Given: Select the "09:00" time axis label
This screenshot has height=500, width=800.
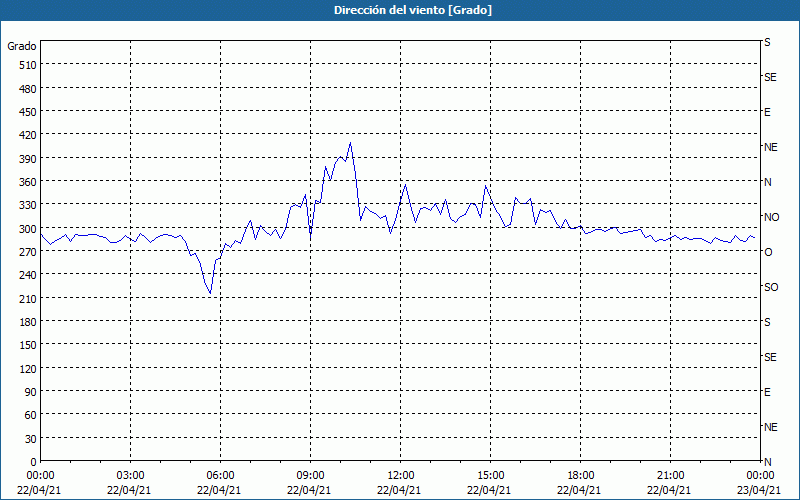Looking at the screenshot, I should [311, 476].
